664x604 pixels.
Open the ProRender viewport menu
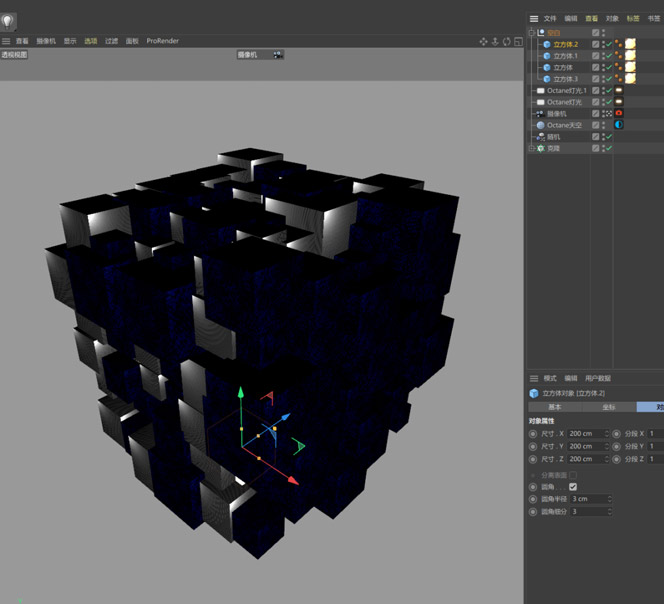(162, 41)
